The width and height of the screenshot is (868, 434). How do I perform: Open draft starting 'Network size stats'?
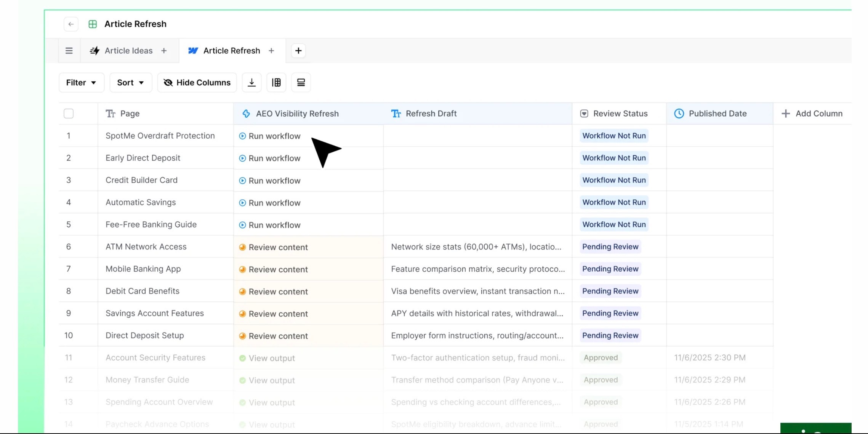pyautogui.click(x=476, y=247)
